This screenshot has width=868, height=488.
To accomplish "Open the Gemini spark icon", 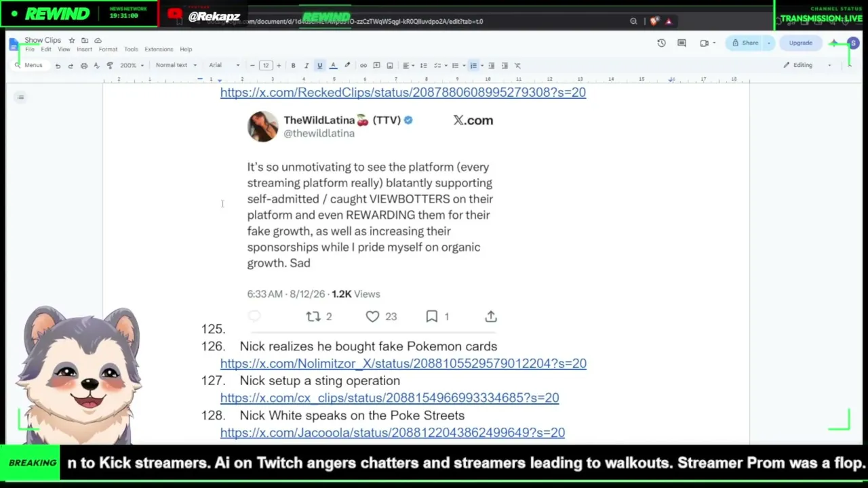I will tap(833, 43).
